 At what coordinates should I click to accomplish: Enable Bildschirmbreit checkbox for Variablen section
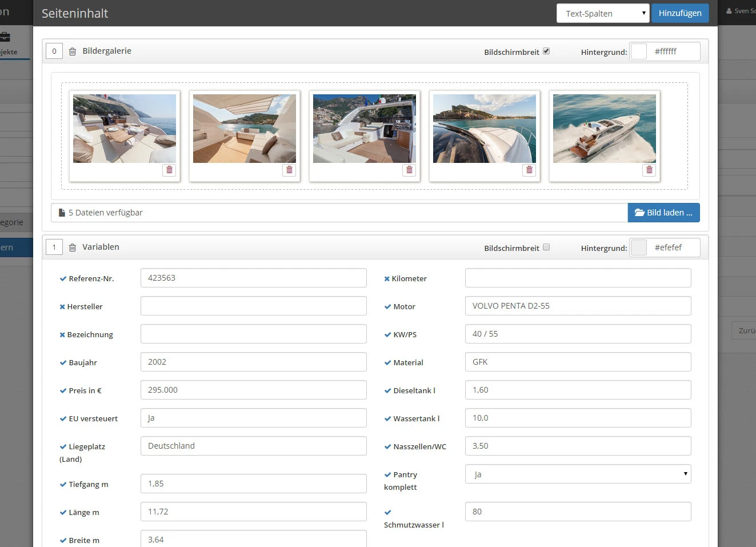(x=546, y=247)
